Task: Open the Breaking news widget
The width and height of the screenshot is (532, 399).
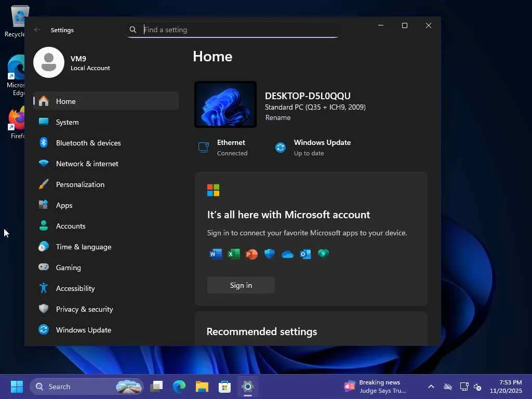Action: pyautogui.click(x=375, y=387)
